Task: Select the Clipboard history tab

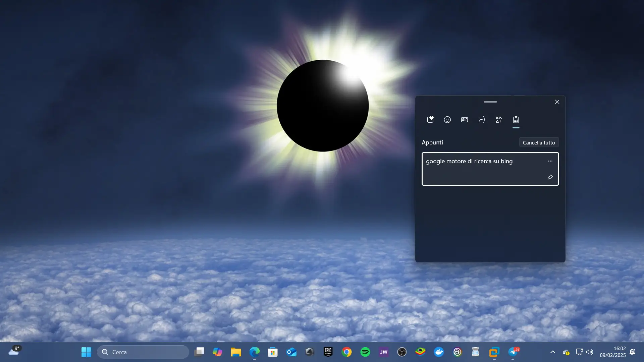Action: (x=516, y=120)
